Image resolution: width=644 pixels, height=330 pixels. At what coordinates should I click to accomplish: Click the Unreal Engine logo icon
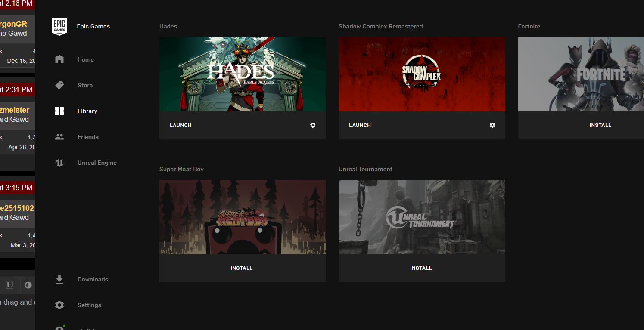pos(59,163)
